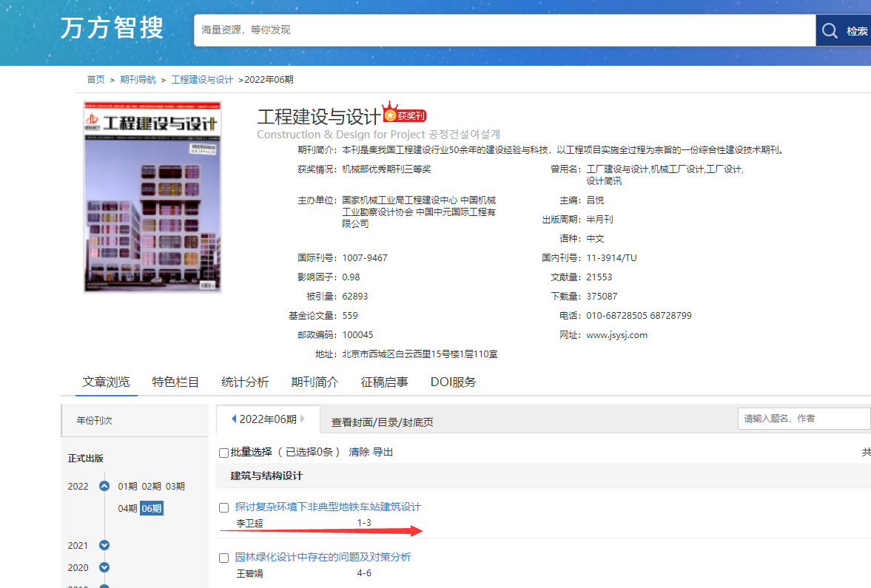Image resolution: width=871 pixels, height=588 pixels.
Task: Toggle the 批量选择 checkbox
Action: pyautogui.click(x=224, y=453)
